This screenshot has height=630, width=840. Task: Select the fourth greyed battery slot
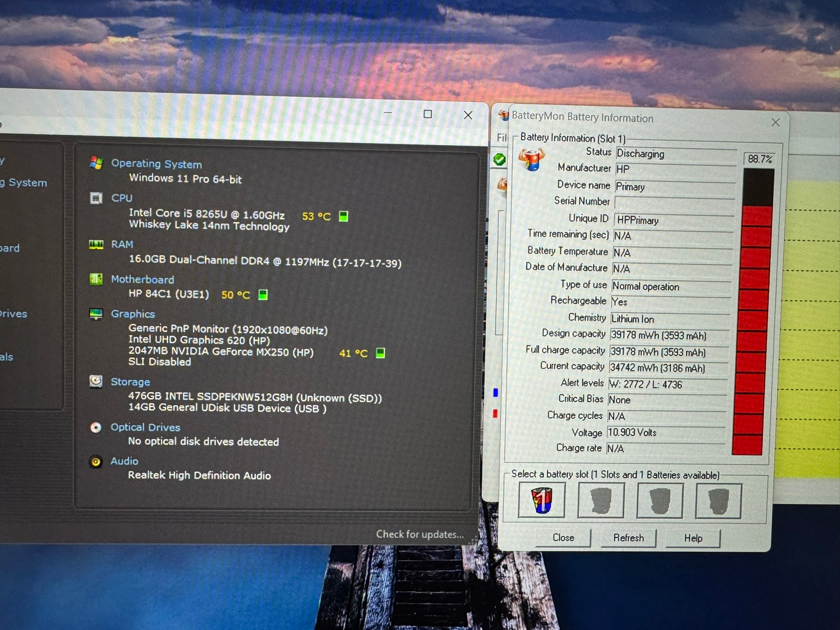(x=718, y=501)
